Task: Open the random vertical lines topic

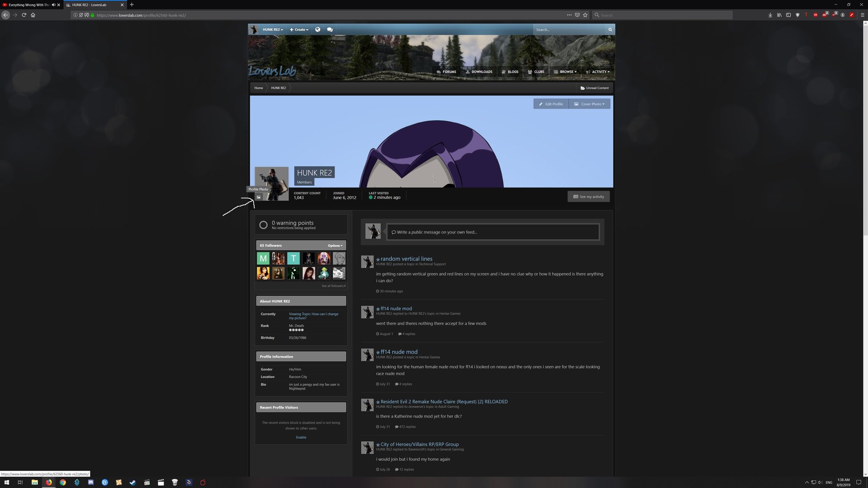Action: click(406, 259)
